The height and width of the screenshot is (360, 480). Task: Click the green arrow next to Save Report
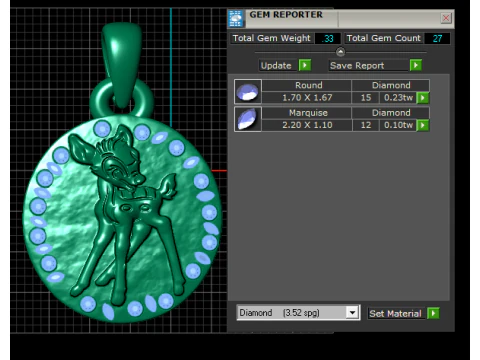click(416, 65)
